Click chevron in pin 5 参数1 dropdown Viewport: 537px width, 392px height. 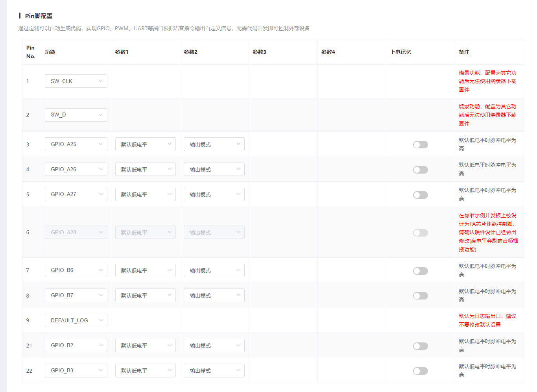click(x=170, y=194)
